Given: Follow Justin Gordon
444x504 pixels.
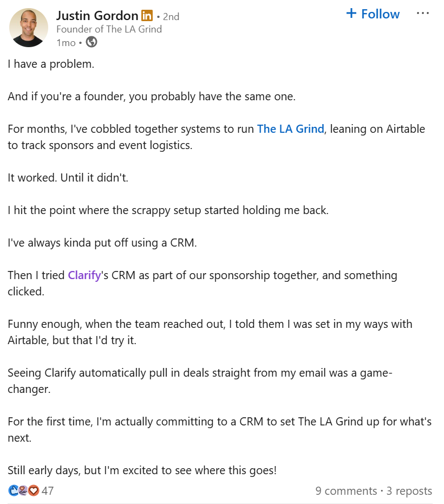Looking at the screenshot, I should pos(373,14).
